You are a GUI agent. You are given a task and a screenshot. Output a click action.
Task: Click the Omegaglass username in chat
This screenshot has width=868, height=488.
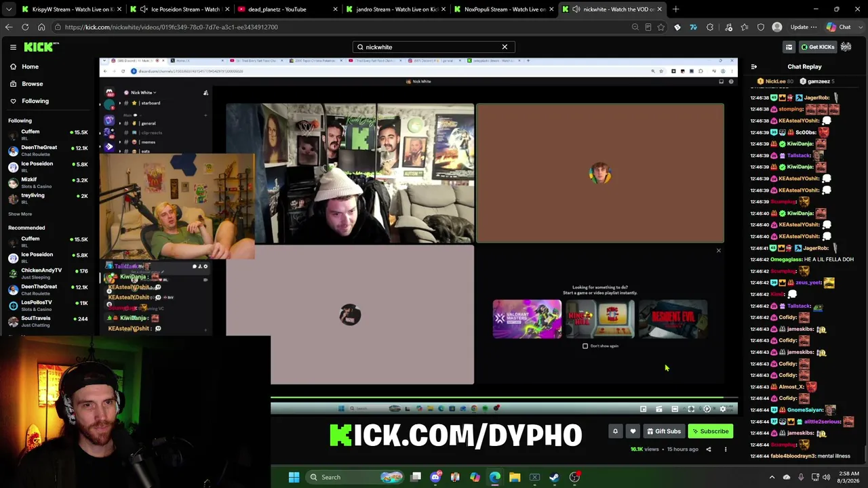(785, 260)
